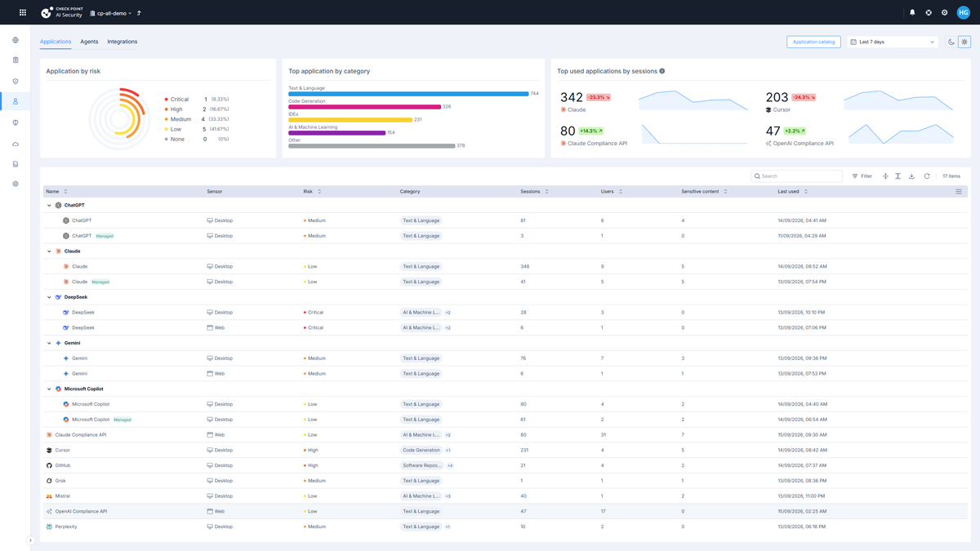Open the globe icon in sidebar
This screenshot has height=551, width=980.
[x=16, y=40]
